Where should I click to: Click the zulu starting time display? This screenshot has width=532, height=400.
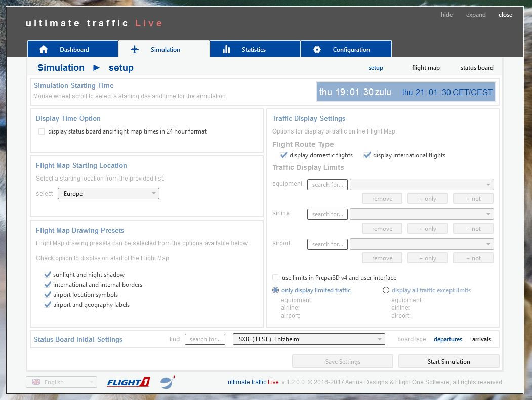pyautogui.click(x=355, y=92)
